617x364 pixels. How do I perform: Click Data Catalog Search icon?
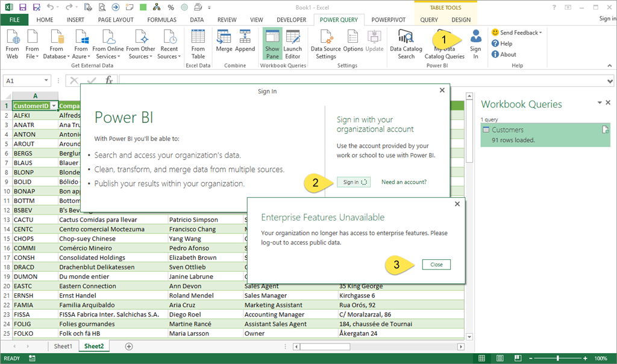[406, 37]
